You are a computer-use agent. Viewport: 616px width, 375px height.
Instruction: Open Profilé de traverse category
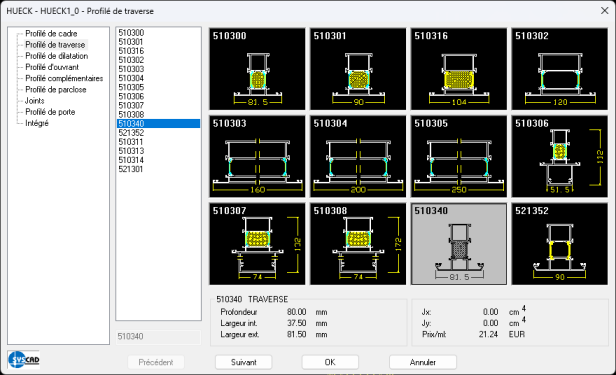(55, 45)
